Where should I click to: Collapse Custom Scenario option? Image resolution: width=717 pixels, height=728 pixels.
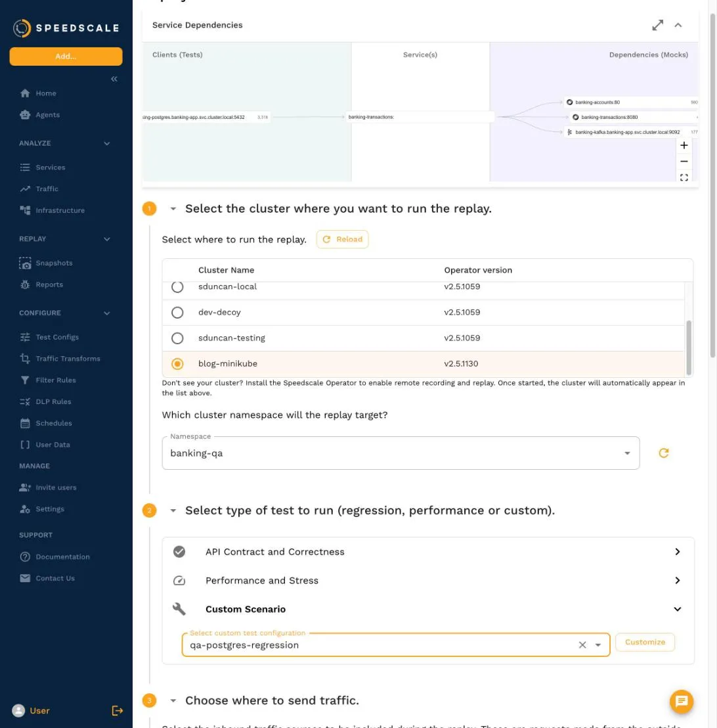click(x=428, y=609)
